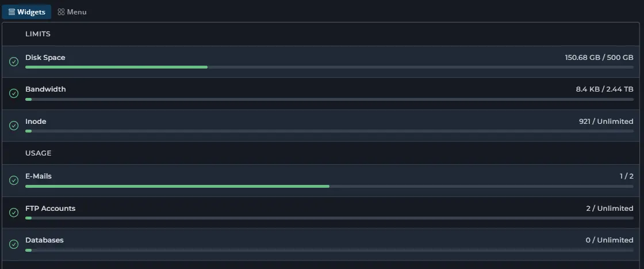Click the Disk Space status check icon
The height and width of the screenshot is (269, 644).
tap(14, 62)
